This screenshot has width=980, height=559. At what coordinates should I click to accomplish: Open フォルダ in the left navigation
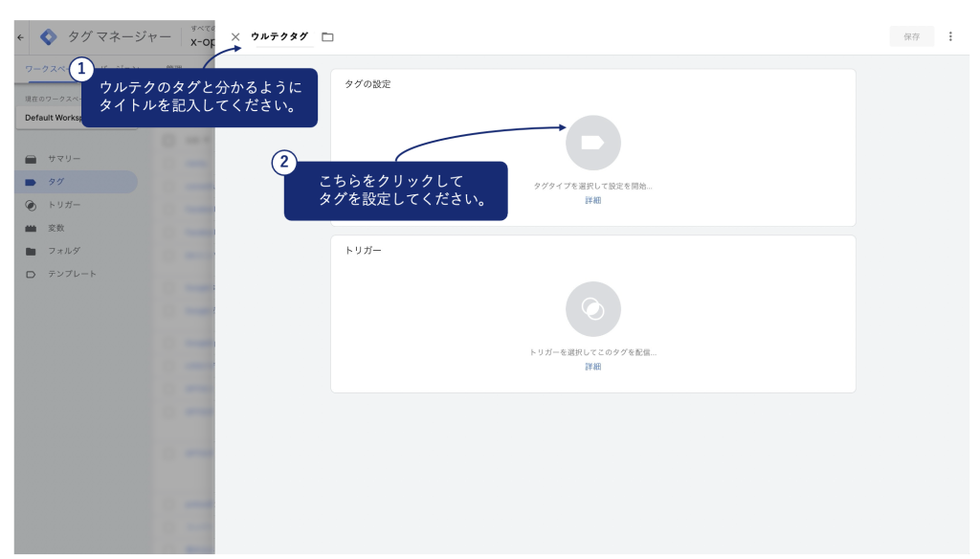64,251
